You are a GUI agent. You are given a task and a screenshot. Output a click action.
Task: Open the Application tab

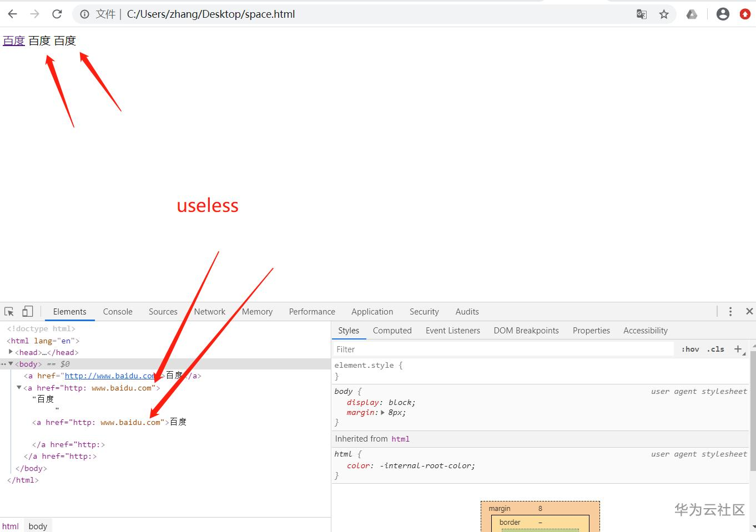(372, 312)
